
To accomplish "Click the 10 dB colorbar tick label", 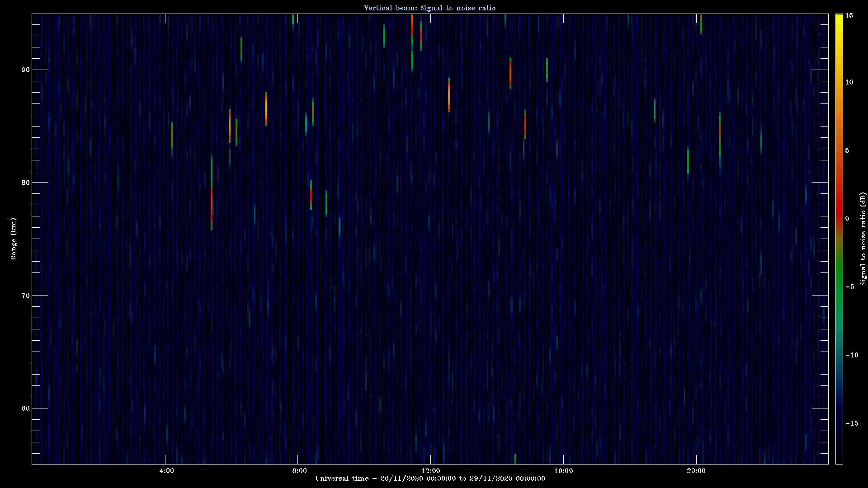I will coord(849,82).
